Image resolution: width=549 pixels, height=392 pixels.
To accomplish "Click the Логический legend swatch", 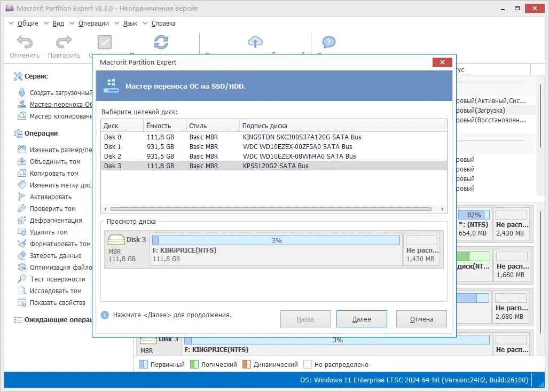I will pyautogui.click(x=194, y=364).
